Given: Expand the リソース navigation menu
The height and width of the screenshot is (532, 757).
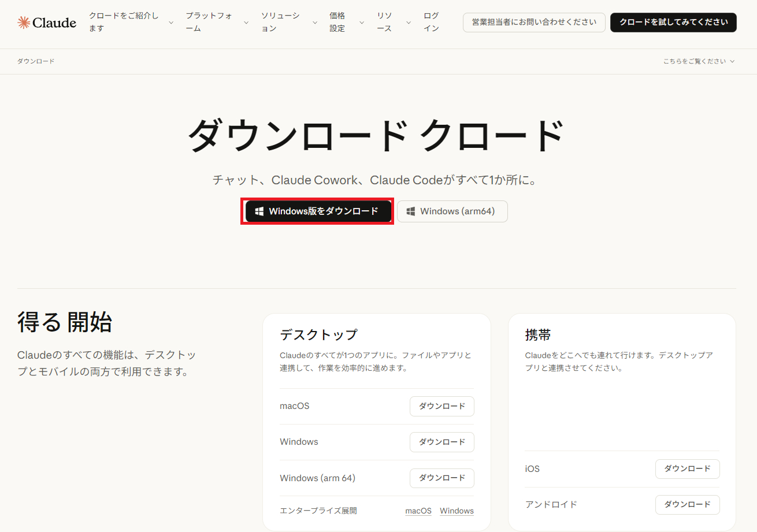Looking at the screenshot, I should tap(394, 23).
